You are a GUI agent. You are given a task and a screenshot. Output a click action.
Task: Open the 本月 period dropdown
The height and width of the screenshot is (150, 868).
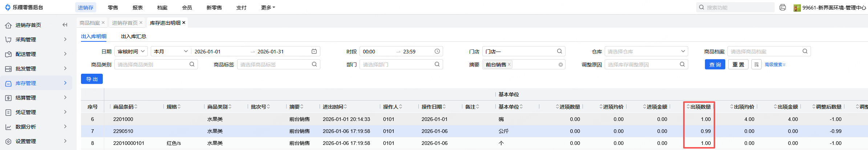coord(171,52)
